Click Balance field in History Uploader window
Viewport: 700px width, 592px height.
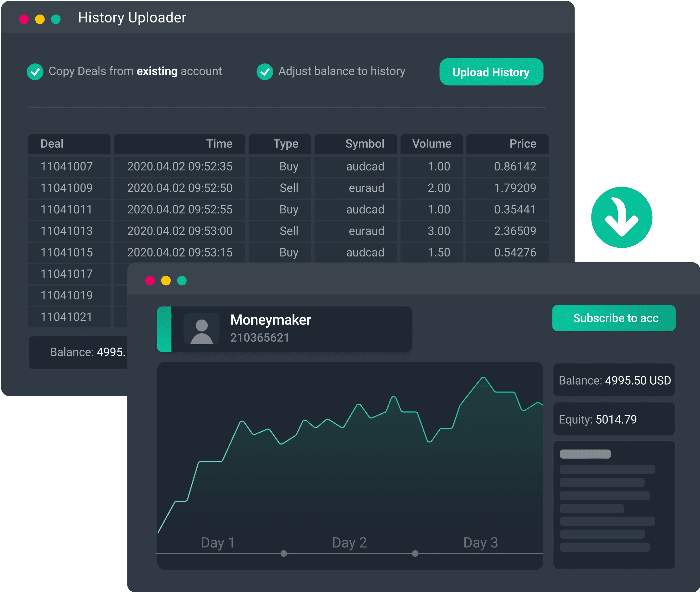78,352
